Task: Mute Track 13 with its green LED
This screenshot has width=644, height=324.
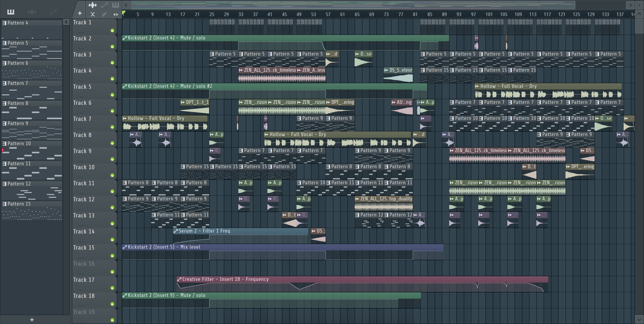Action: 112,224
